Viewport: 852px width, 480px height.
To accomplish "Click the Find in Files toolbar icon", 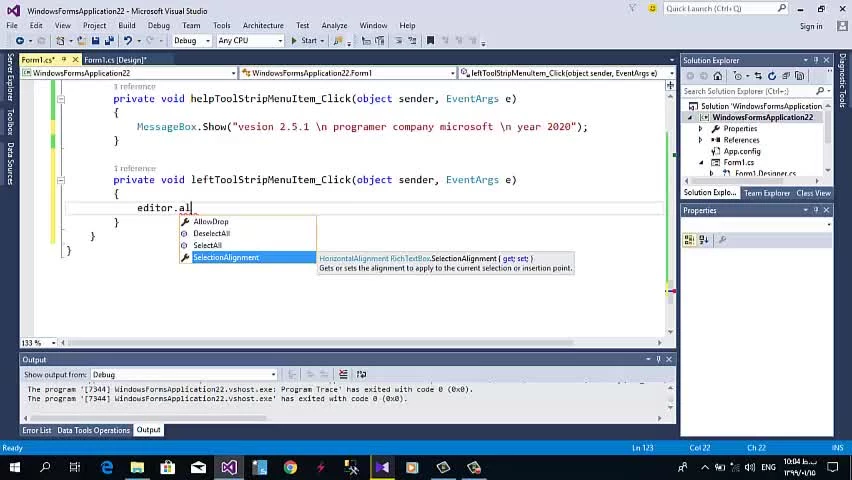I will click(338, 41).
